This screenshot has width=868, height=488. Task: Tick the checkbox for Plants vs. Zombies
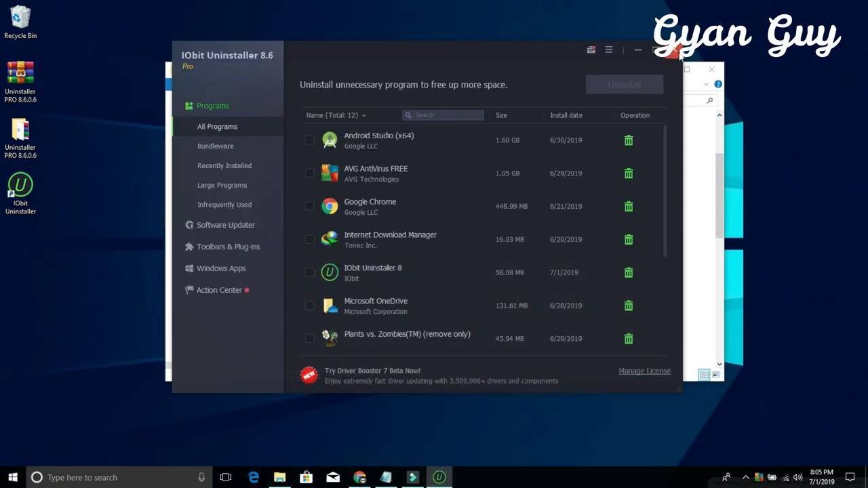309,338
